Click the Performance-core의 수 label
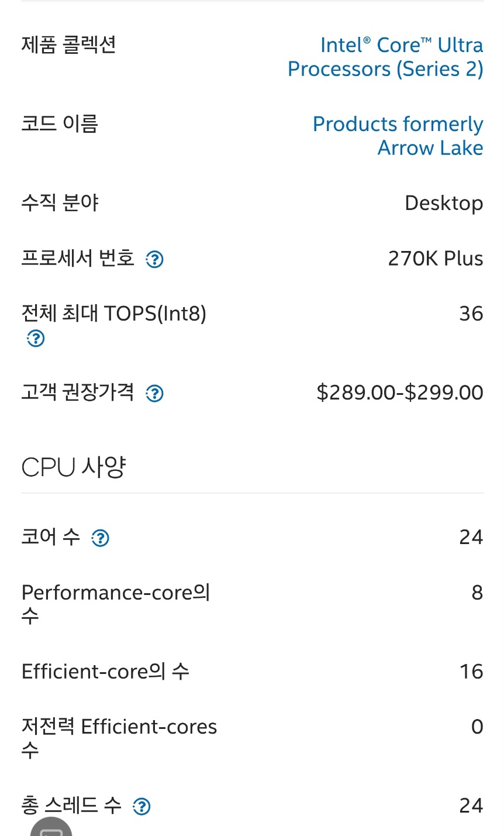 pos(115,603)
